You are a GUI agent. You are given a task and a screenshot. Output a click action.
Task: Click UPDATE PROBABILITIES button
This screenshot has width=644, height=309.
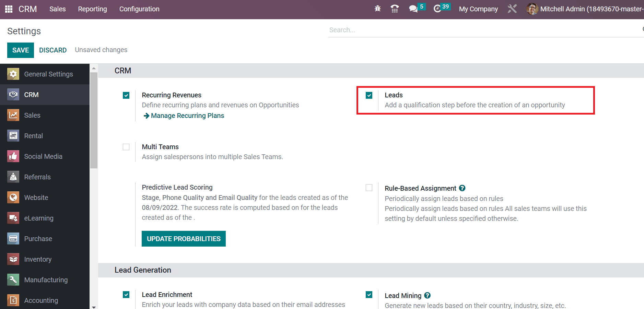[x=184, y=239]
